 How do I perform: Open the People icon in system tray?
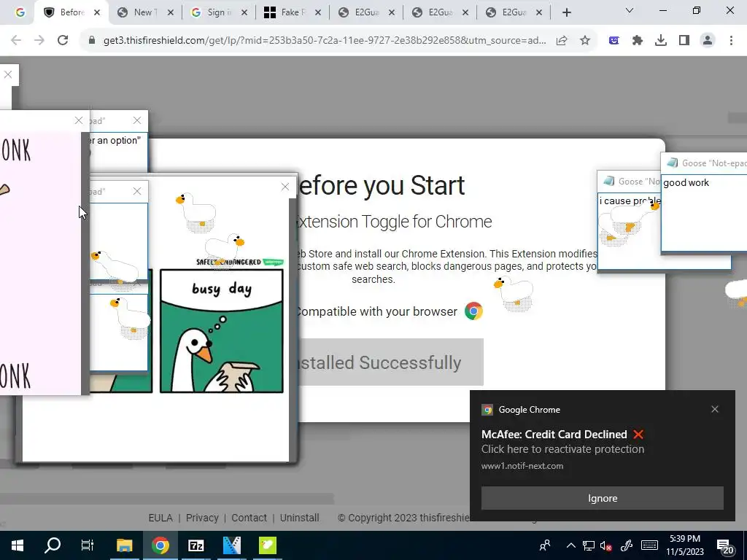pos(545,545)
